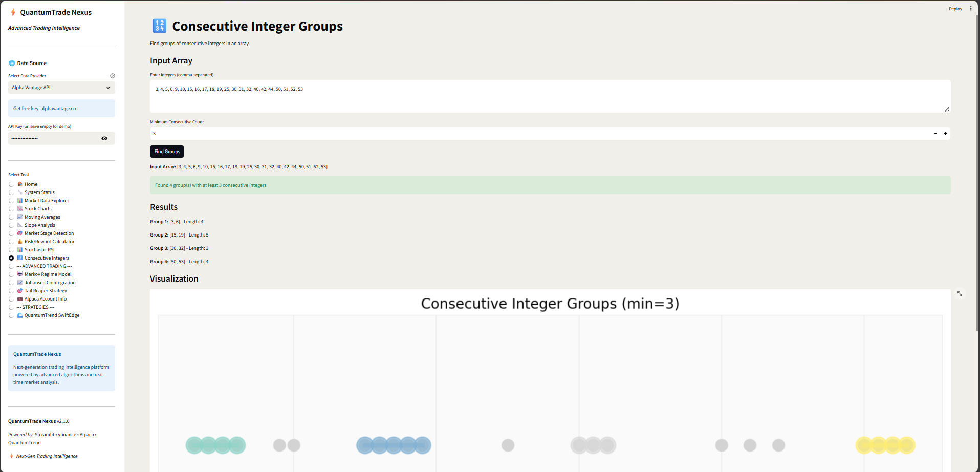The width and height of the screenshot is (980, 472).
Task: Open the help tooltip for Select Data Provider
Action: pos(113,76)
